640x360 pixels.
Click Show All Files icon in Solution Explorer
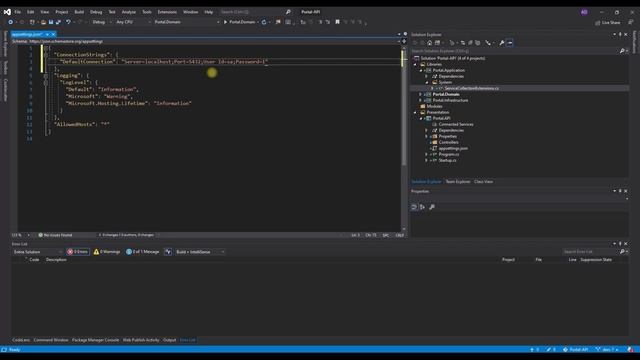tap(478, 43)
